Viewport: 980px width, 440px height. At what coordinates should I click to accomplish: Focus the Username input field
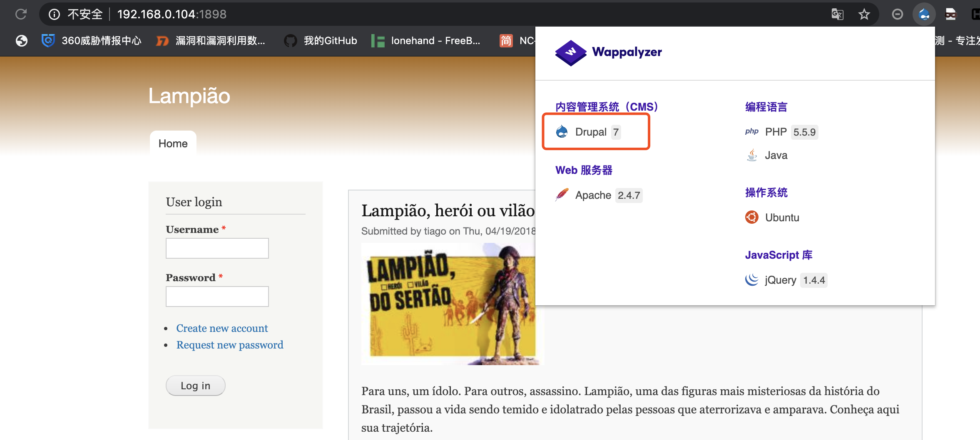click(x=217, y=248)
